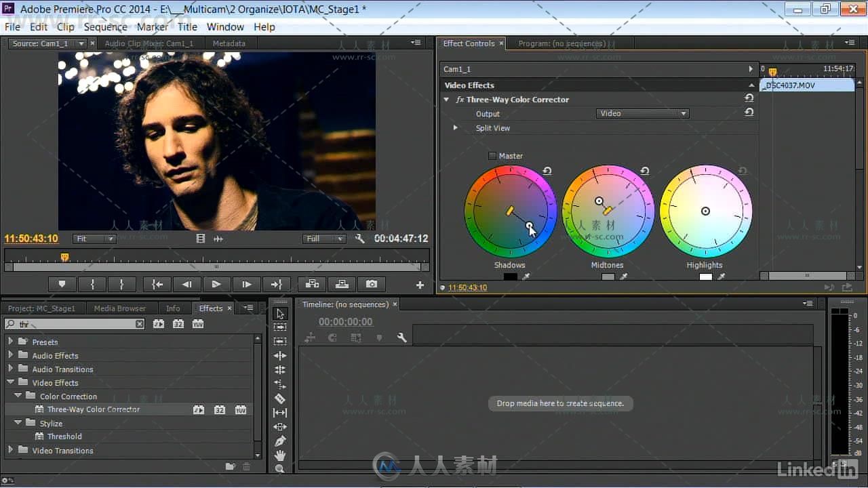Open the Source monitor button editor plus icon

[420, 285]
